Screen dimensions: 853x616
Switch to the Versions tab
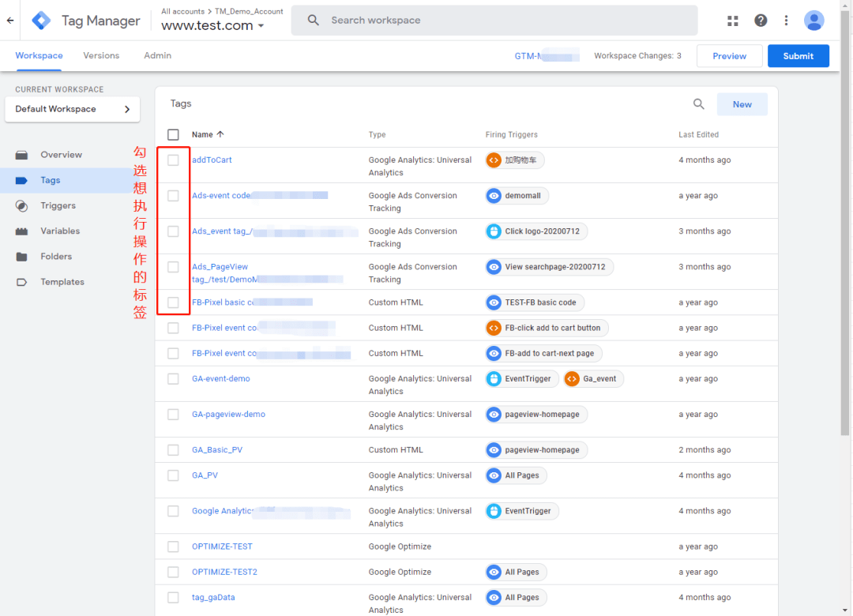101,55
